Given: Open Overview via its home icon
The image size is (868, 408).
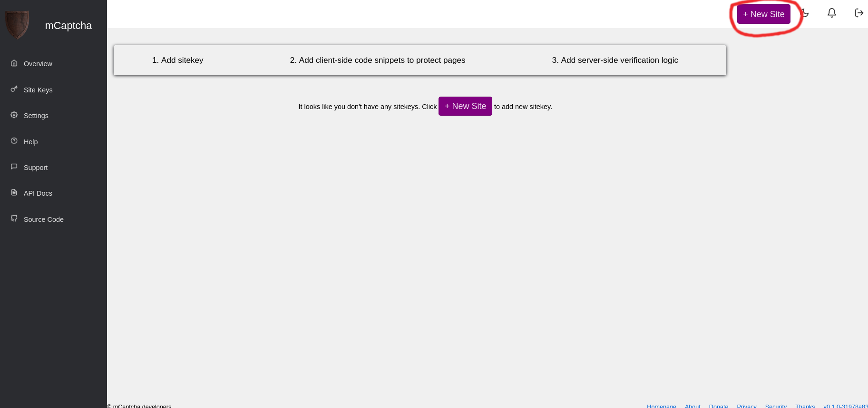Looking at the screenshot, I should point(14,63).
